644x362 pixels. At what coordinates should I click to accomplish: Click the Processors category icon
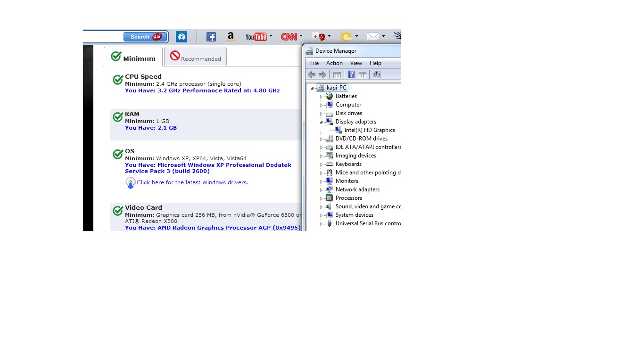(329, 198)
